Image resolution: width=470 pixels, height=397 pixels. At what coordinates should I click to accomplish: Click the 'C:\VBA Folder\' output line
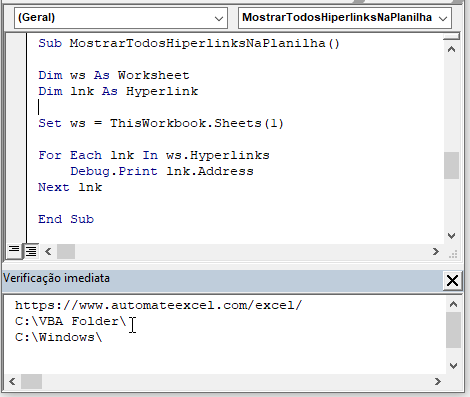[x=71, y=321]
